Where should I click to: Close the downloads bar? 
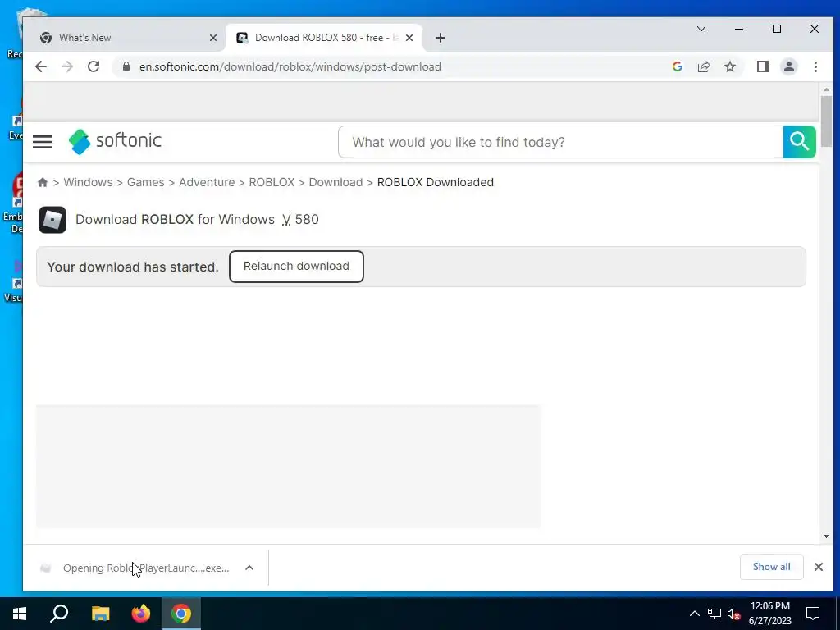coord(818,567)
